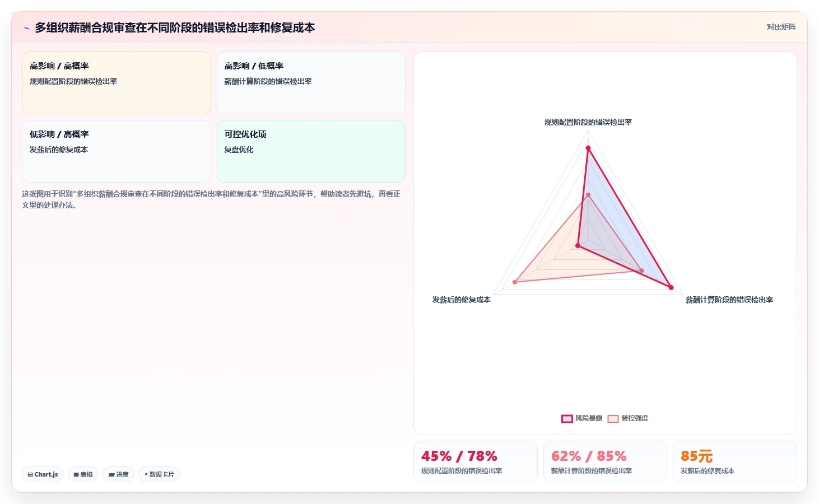Image resolution: width=819 pixels, height=504 pixels.
Task: Select the 高影响 / 低概率 card
Action: pos(311,83)
